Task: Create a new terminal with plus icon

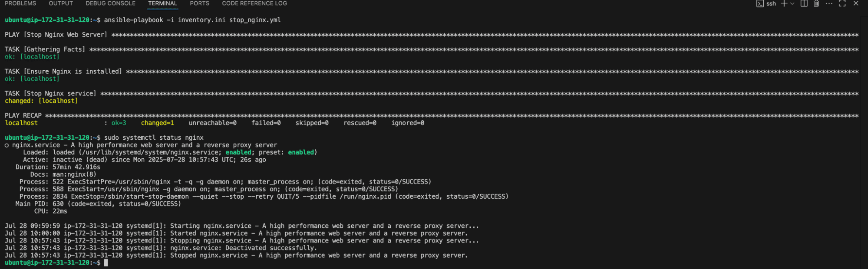Action: pyautogui.click(x=784, y=3)
